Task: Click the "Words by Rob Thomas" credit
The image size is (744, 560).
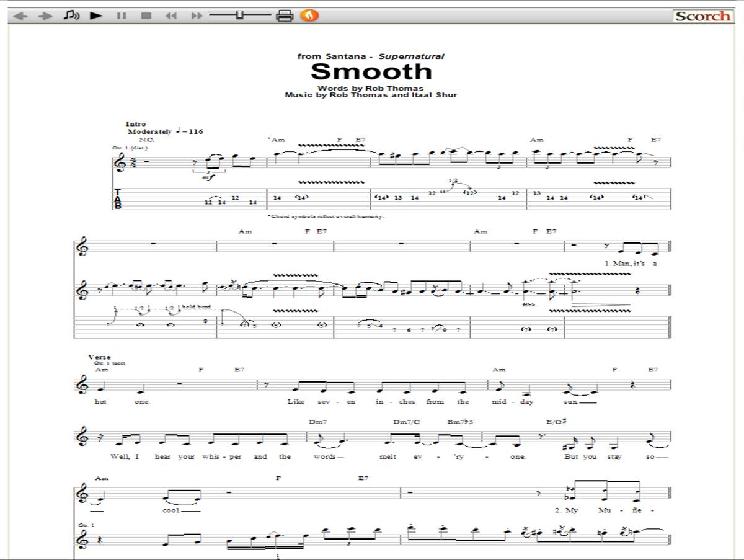Action: tap(371, 88)
